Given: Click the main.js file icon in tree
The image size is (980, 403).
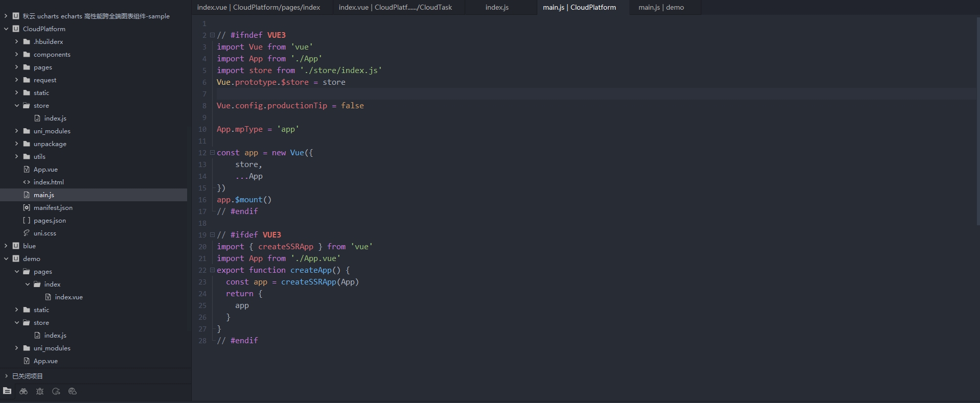Looking at the screenshot, I should click(x=27, y=195).
